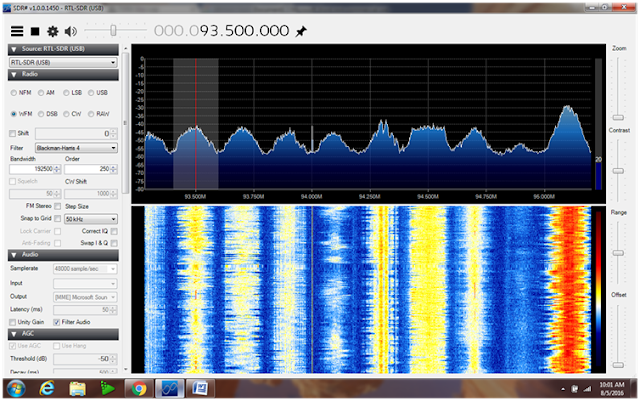Screen dimensions: 640x401
Task: Open the Word document taskbar icon
Action: click(200, 389)
